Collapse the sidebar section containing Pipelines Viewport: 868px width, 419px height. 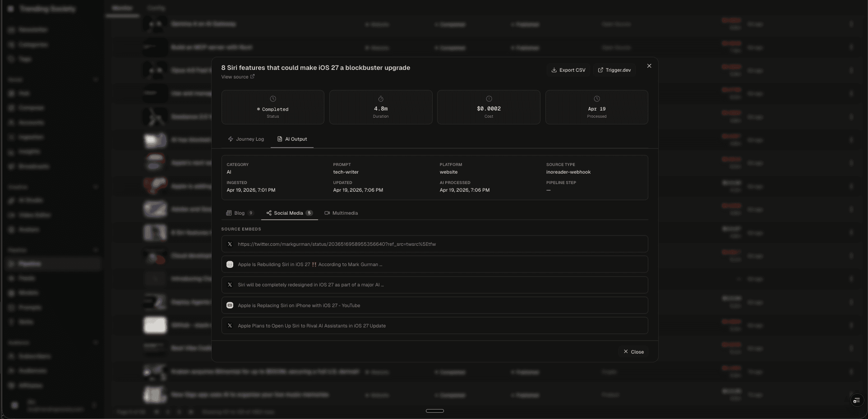tap(96, 250)
